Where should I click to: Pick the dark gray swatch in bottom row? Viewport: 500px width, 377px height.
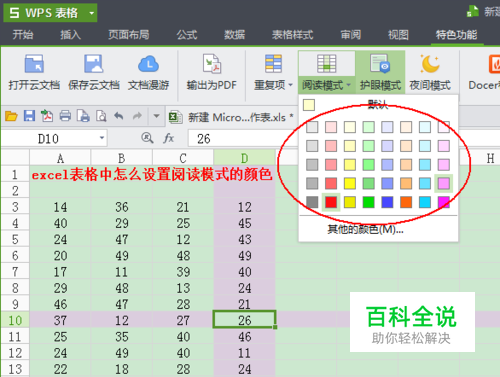(312, 202)
